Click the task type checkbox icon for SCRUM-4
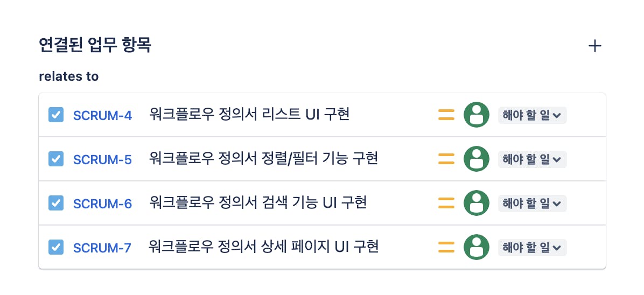The width and height of the screenshot is (644, 295). click(x=56, y=115)
